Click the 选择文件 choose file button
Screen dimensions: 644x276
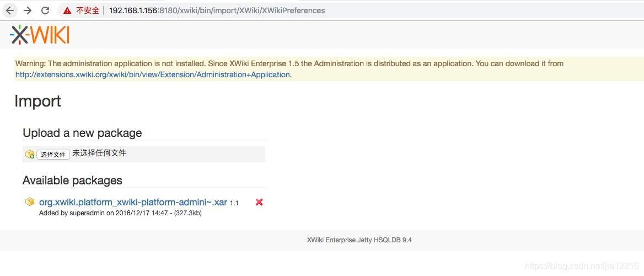click(x=53, y=154)
